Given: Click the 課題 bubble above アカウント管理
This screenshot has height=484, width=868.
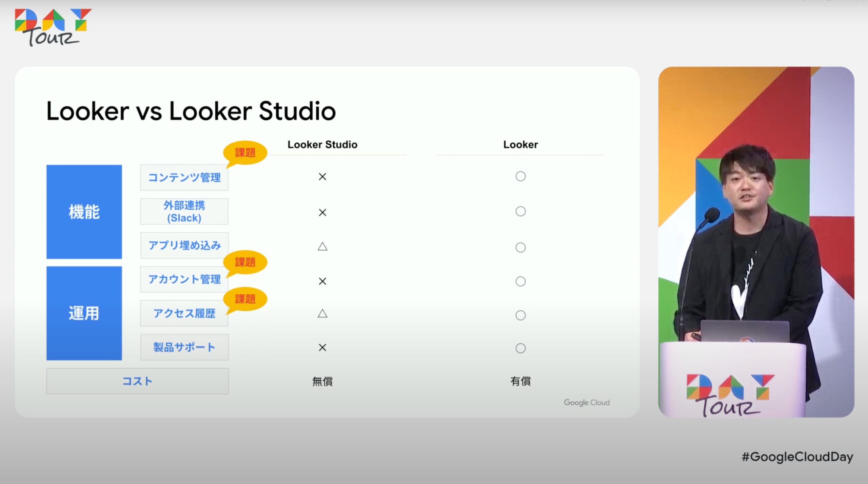Looking at the screenshot, I should click(245, 262).
